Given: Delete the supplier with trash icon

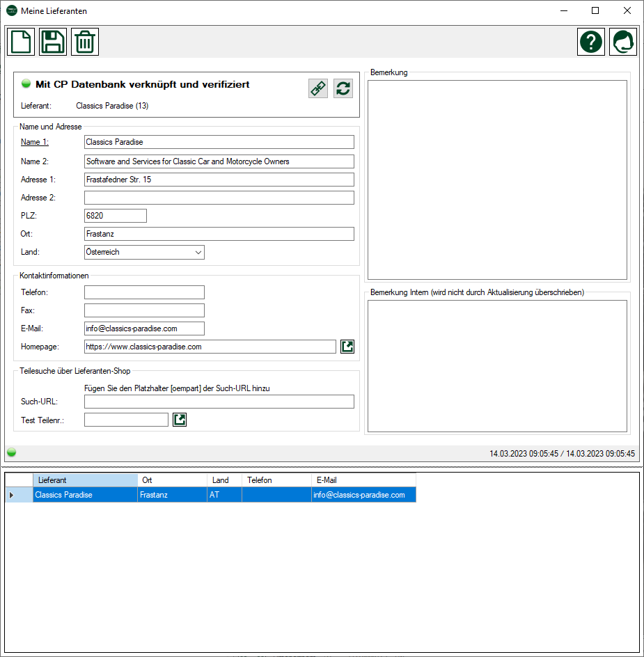Looking at the screenshot, I should (85, 42).
